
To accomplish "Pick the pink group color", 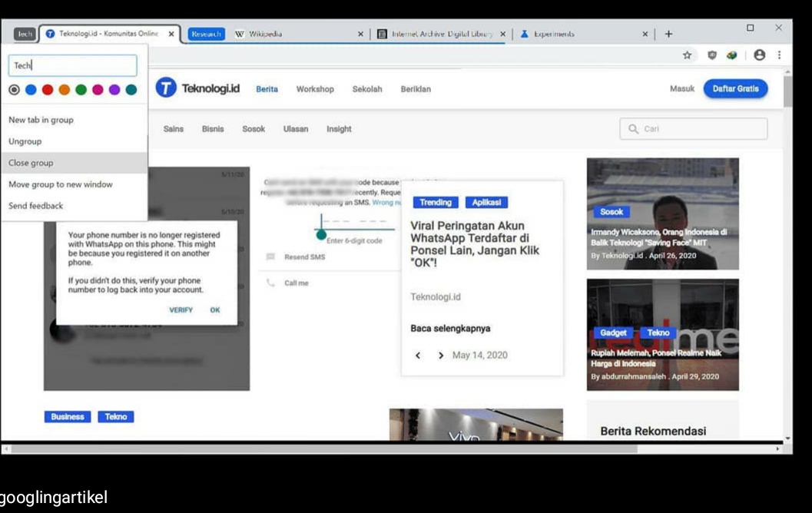I will click(x=98, y=90).
